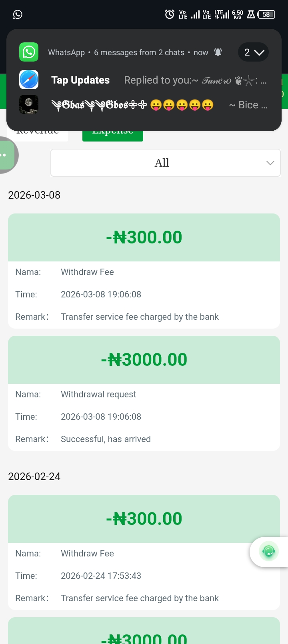Tap the Tap Updates compass avatar
Image resolution: width=288 pixels, height=644 pixels.
29,80
